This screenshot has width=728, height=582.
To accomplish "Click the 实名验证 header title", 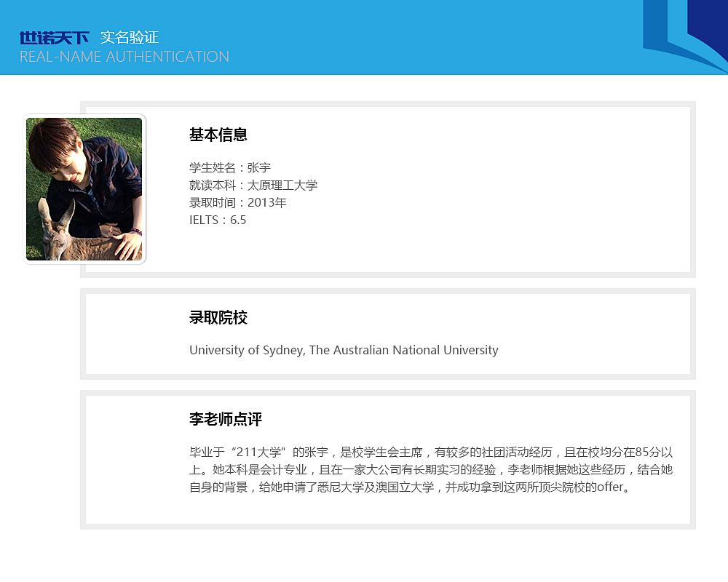I will (x=130, y=38).
